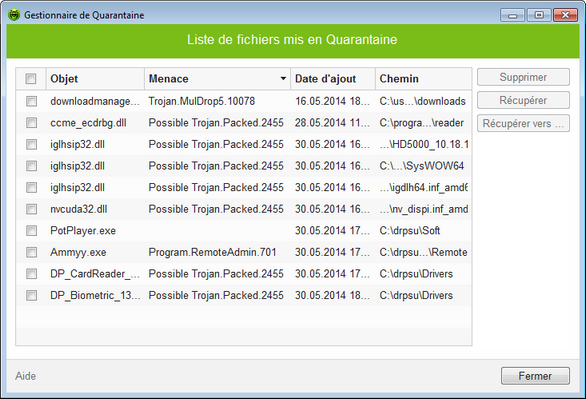Check the DP_Biometric_13 row checkbox
Viewport: 586px width, 399px height.
coord(31,296)
